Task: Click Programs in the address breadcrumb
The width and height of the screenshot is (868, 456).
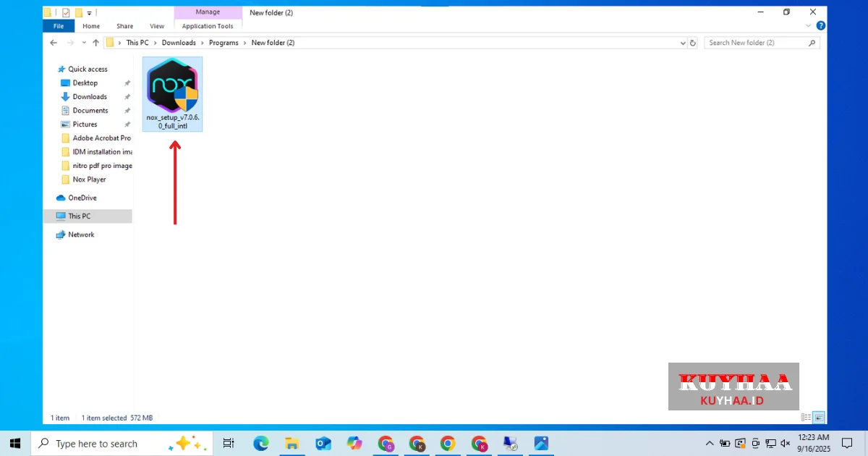Action: pyautogui.click(x=224, y=43)
